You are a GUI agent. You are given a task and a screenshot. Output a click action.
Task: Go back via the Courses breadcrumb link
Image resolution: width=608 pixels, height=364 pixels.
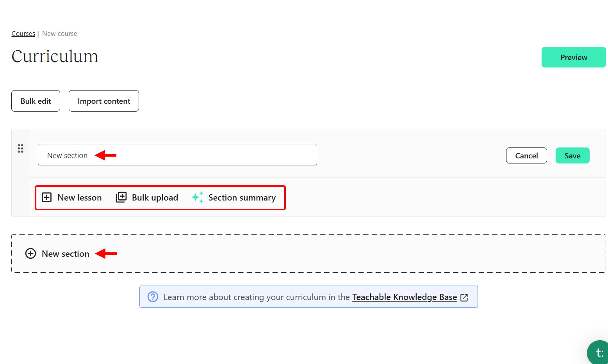[x=23, y=34]
